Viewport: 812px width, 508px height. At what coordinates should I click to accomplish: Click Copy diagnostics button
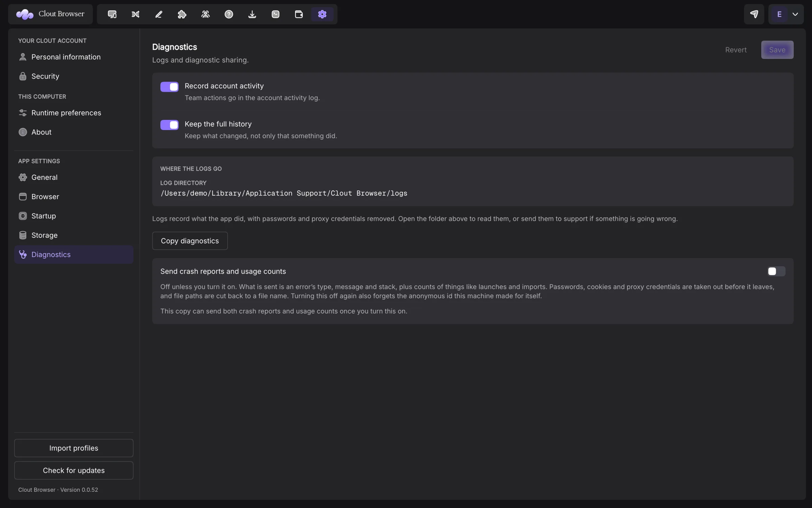[x=190, y=241]
